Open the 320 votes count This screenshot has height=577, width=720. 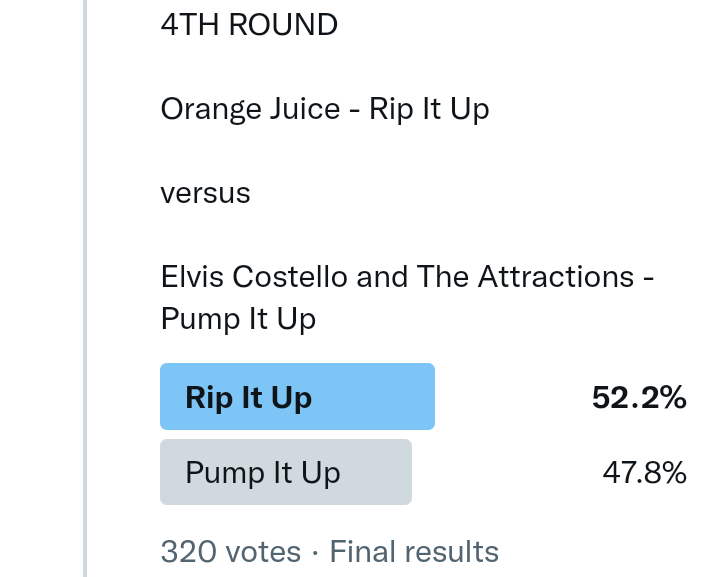click(230, 551)
